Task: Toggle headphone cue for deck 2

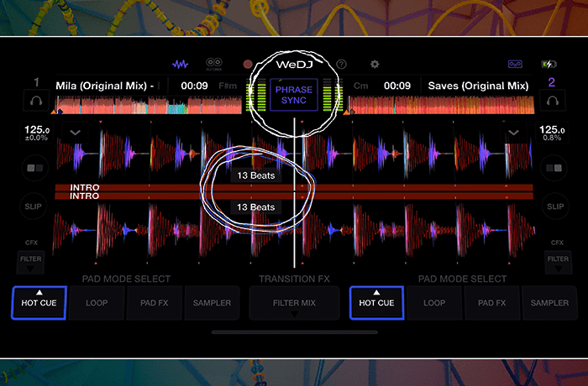Action: tap(553, 101)
